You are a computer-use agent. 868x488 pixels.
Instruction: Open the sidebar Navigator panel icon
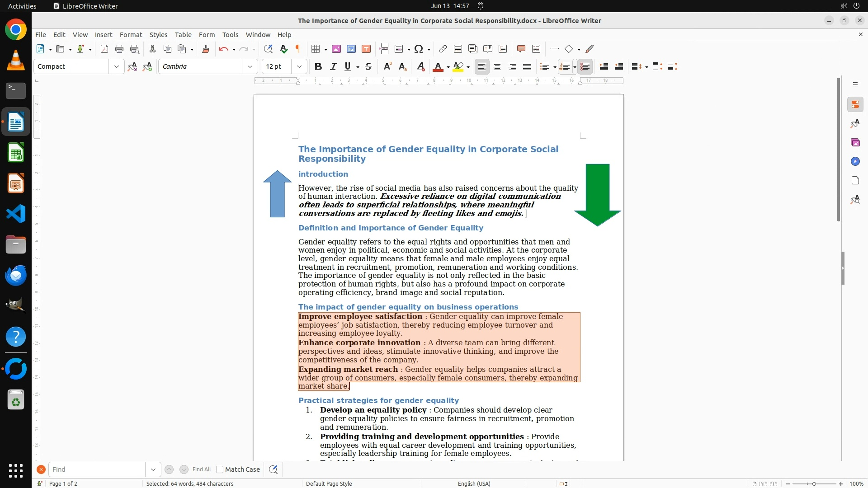855,161
